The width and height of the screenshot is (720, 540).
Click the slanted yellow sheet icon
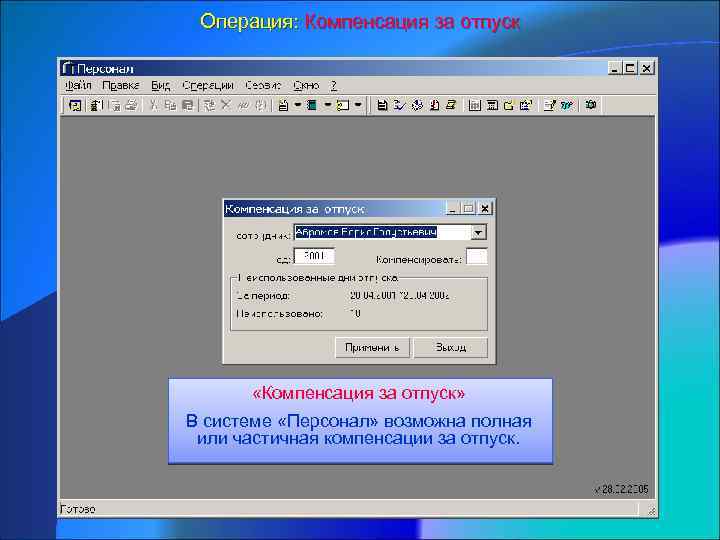451,105
